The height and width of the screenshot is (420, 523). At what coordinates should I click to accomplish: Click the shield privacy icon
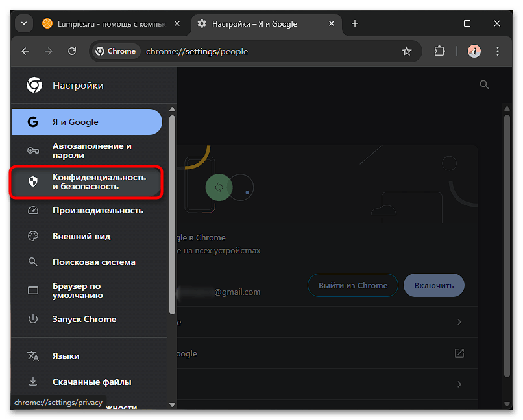pos(32,181)
